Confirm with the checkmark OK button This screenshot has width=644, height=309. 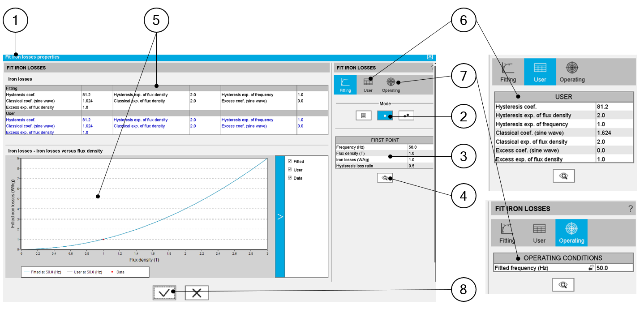coord(164,293)
